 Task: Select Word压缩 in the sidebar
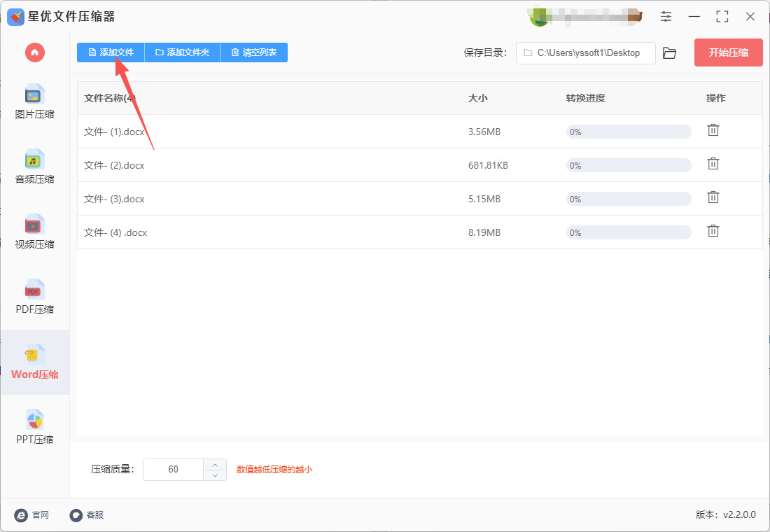tap(34, 362)
